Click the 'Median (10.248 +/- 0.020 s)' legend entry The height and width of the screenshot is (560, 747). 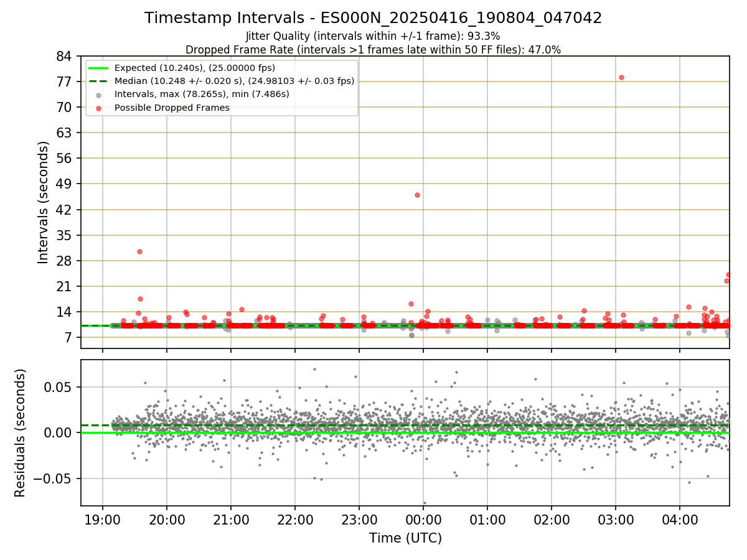click(x=235, y=81)
